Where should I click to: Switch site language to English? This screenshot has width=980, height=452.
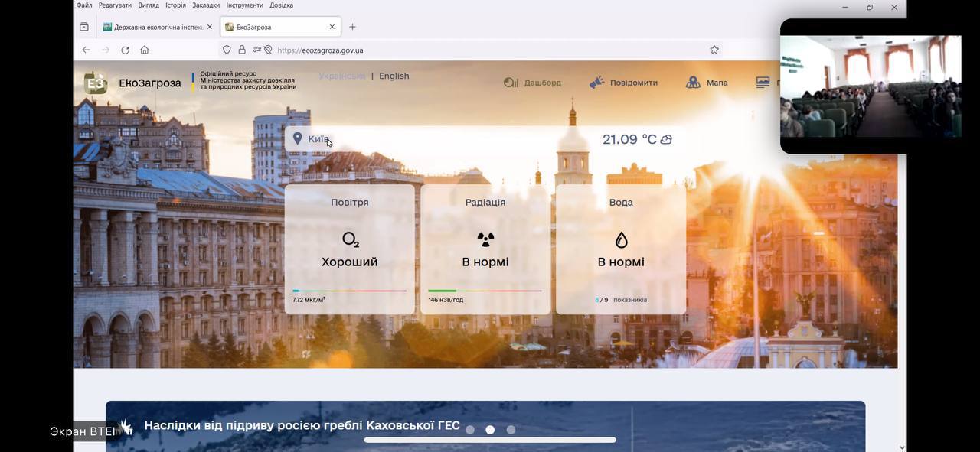pyautogui.click(x=394, y=76)
